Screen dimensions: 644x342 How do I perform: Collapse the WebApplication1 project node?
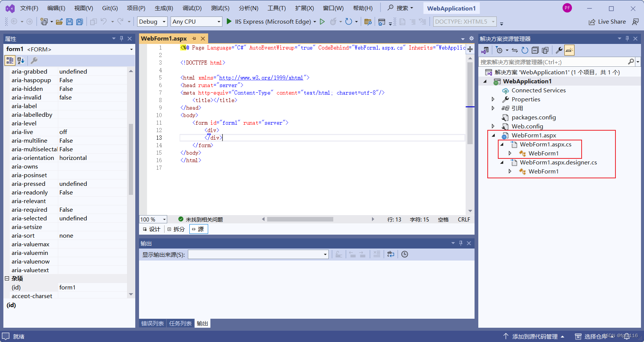coord(485,81)
